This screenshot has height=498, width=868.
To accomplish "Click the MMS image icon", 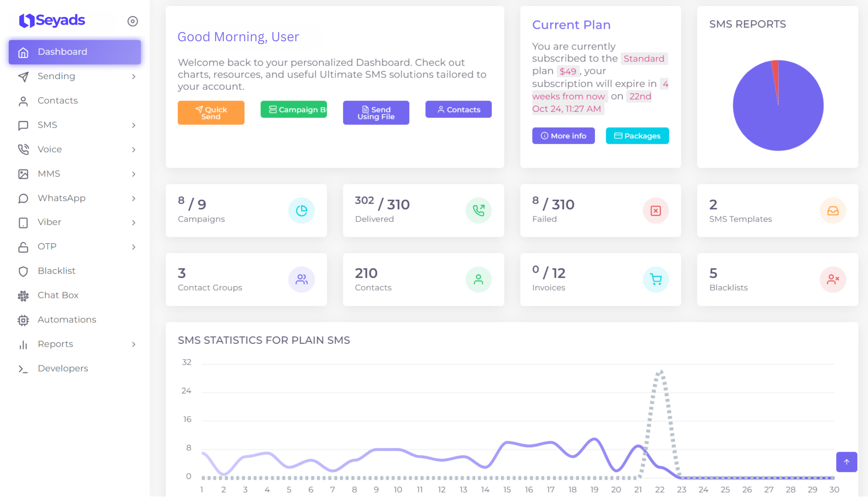I will (23, 174).
